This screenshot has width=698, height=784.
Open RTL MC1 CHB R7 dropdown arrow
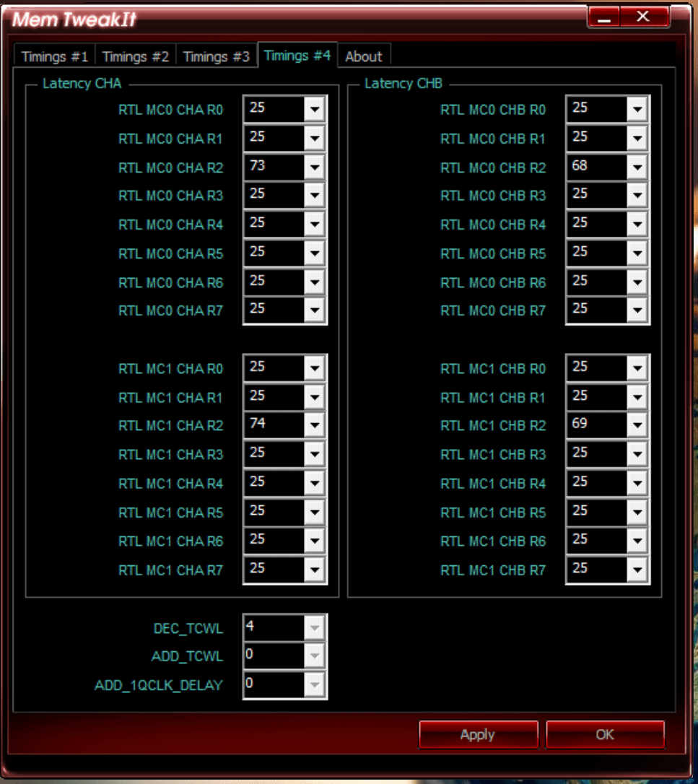pos(637,570)
